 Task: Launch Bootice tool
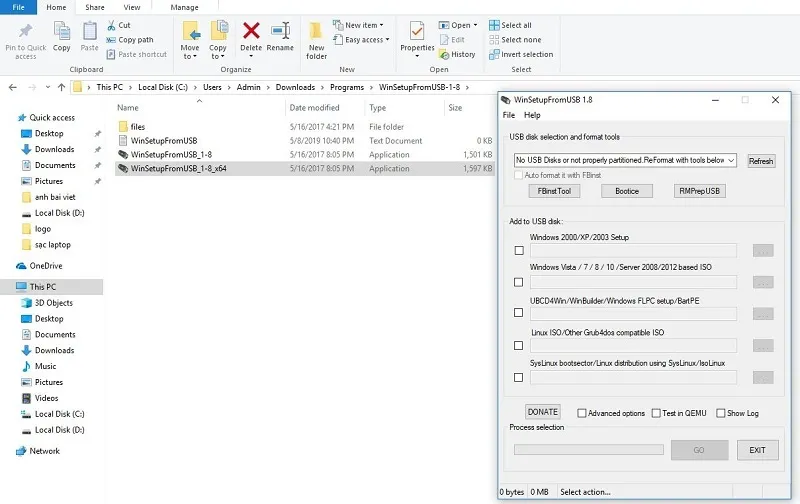(627, 191)
